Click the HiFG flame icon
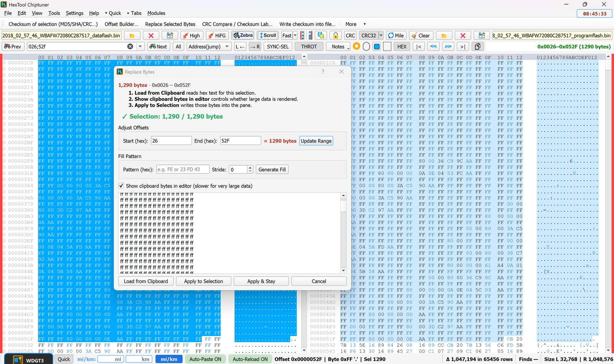The image size is (614, 364). [x=217, y=35]
